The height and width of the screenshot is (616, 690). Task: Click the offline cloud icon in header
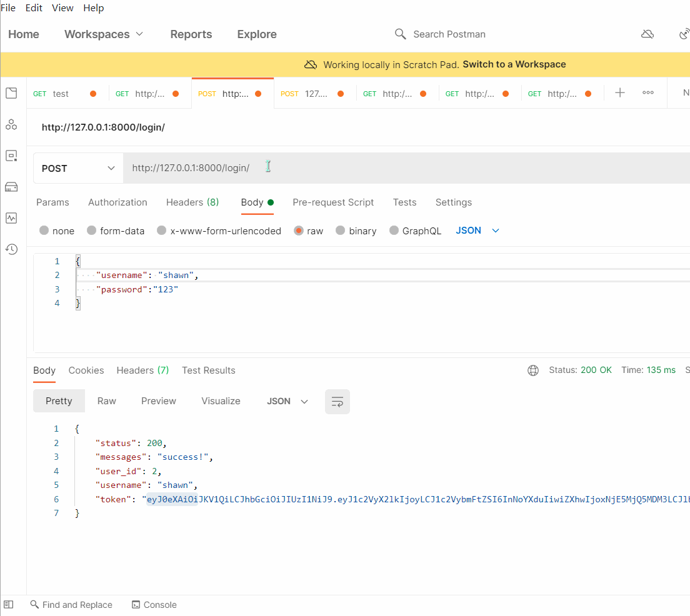[x=647, y=34]
